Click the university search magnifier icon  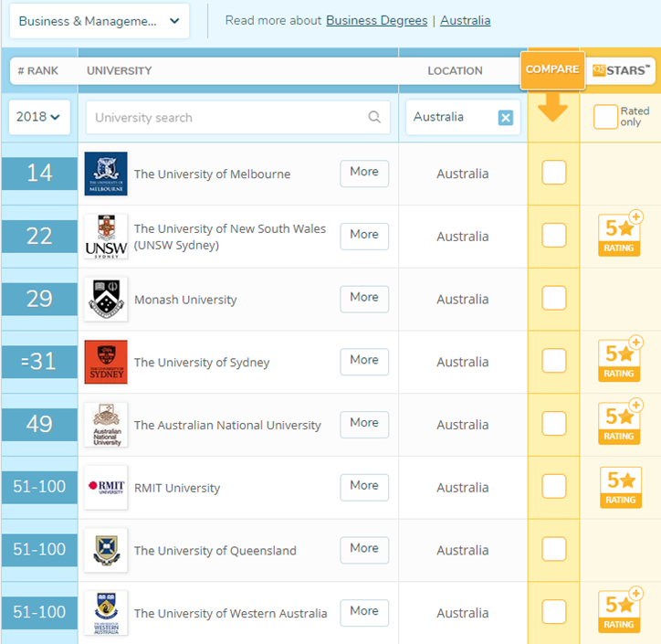[374, 117]
